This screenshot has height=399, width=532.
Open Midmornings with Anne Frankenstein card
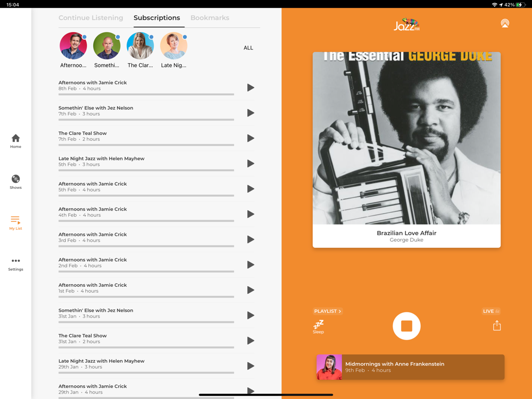coord(410,367)
